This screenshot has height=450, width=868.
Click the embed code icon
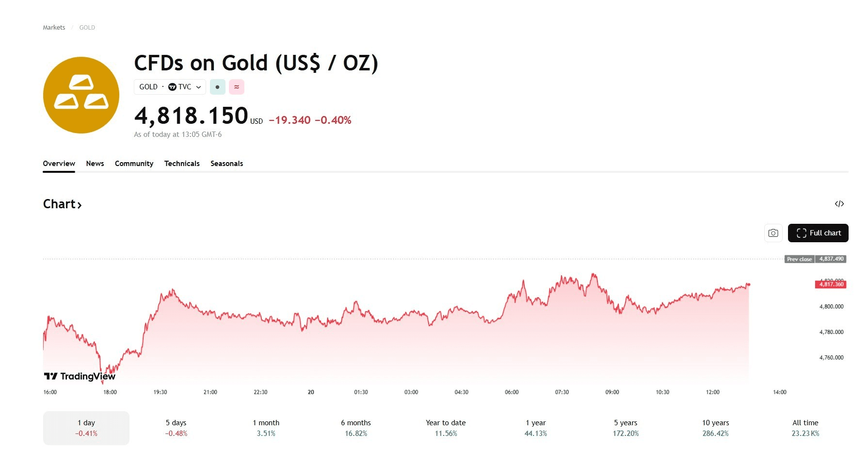click(839, 204)
